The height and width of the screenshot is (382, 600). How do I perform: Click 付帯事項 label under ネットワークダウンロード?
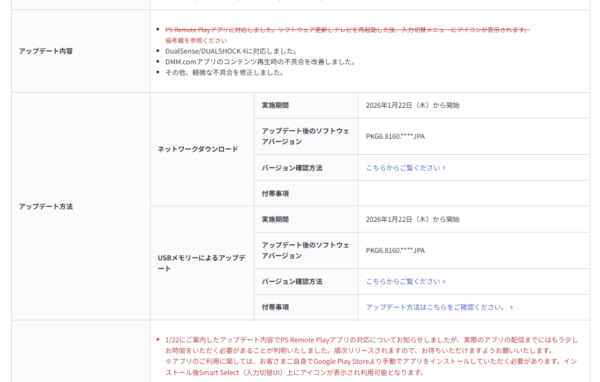[275, 194]
